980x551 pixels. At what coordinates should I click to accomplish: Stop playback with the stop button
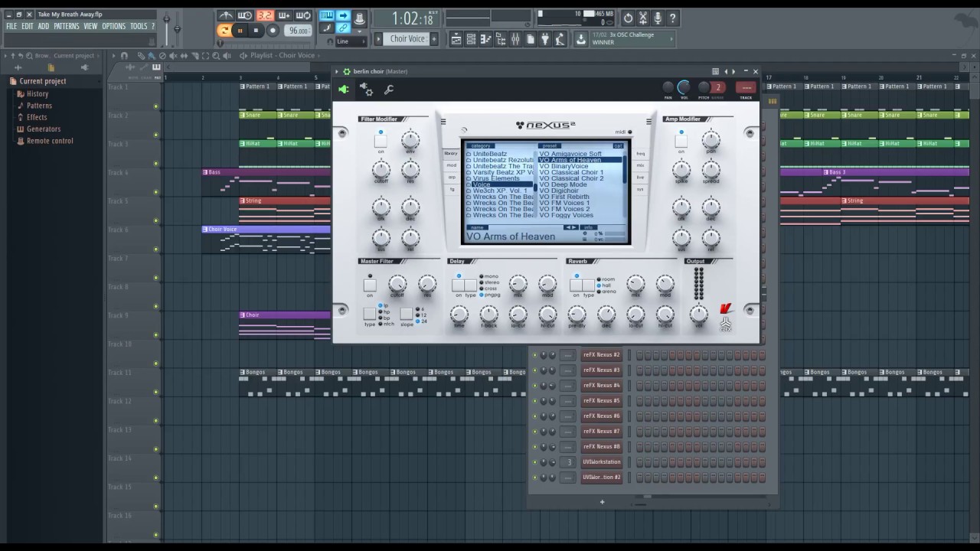click(x=256, y=31)
